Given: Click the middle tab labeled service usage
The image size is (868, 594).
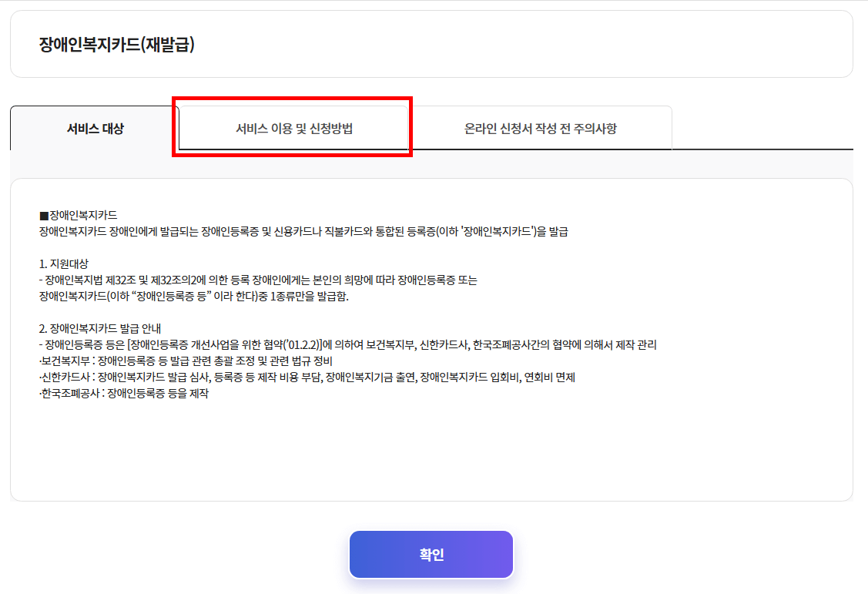Looking at the screenshot, I should coord(292,127).
